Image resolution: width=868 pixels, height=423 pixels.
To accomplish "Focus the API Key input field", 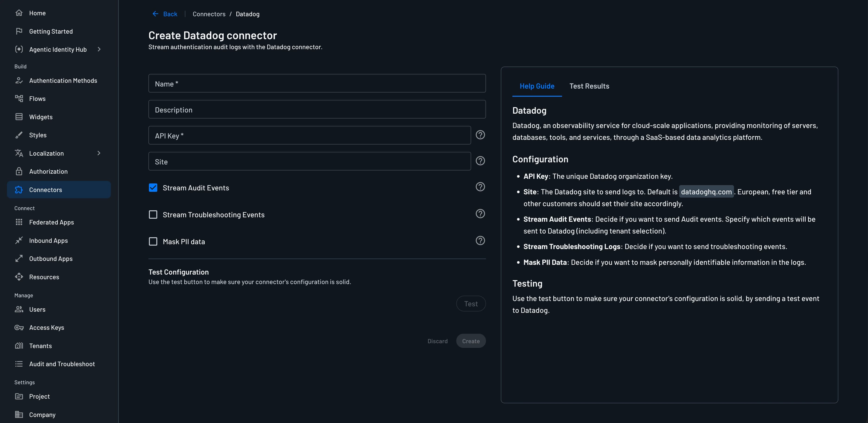I will (309, 135).
